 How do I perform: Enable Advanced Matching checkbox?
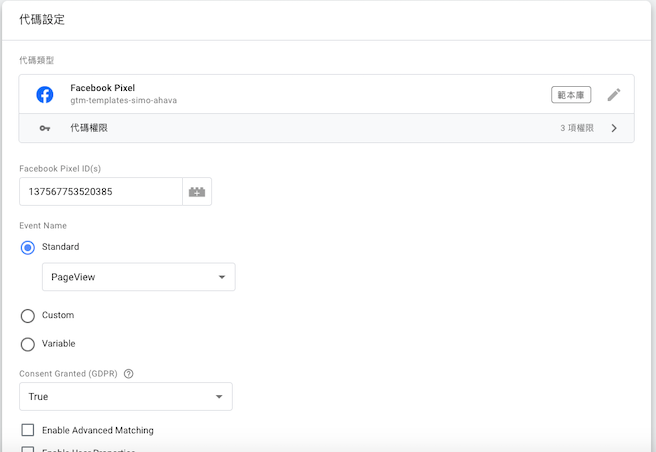tap(28, 430)
